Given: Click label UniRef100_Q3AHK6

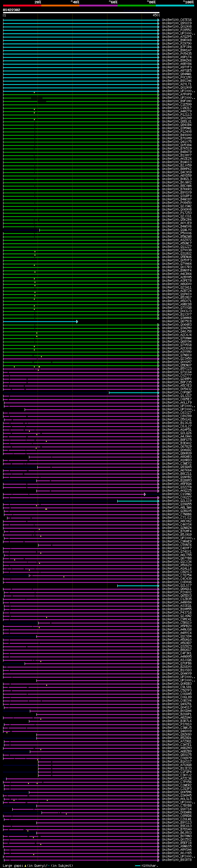Looking at the screenshot, I should coord(177,318).
